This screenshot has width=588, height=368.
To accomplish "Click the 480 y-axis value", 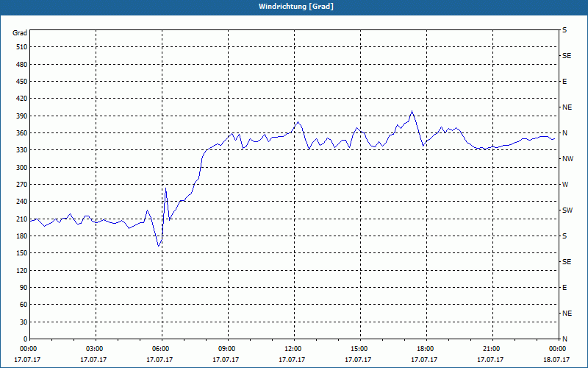I will pyautogui.click(x=22, y=65).
